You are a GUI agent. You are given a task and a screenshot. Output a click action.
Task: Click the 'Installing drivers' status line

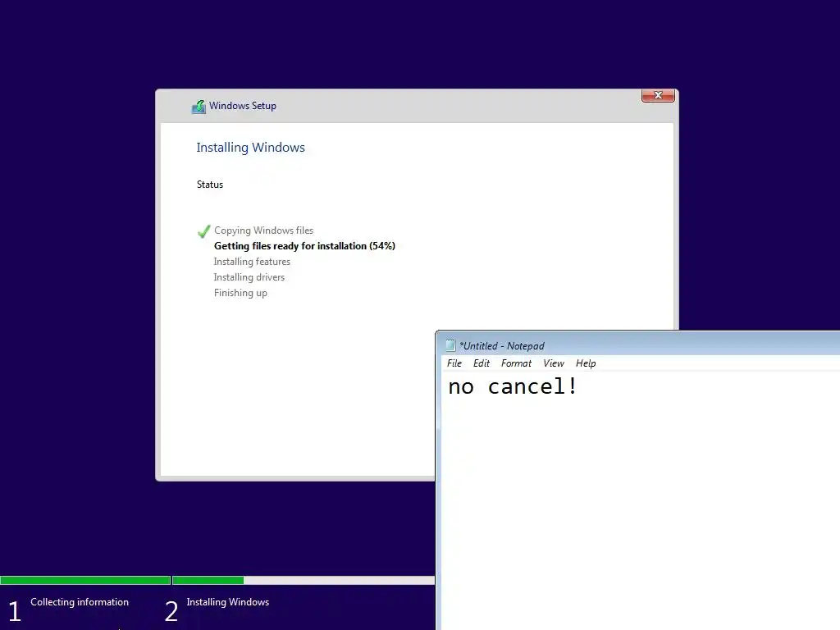pos(249,277)
